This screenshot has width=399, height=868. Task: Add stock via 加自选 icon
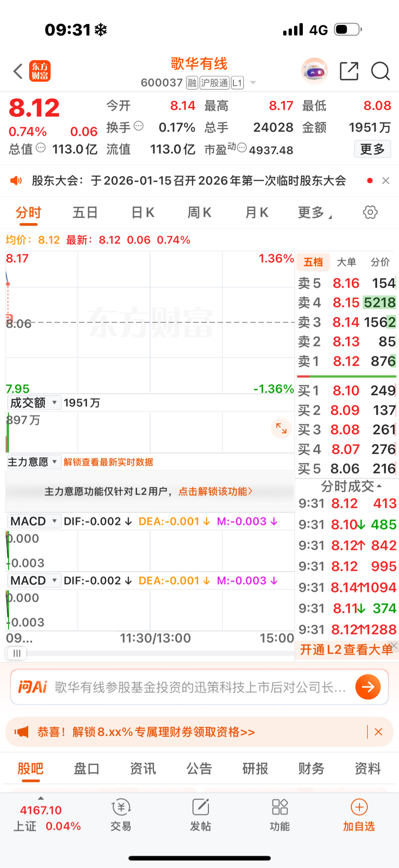pos(359,807)
